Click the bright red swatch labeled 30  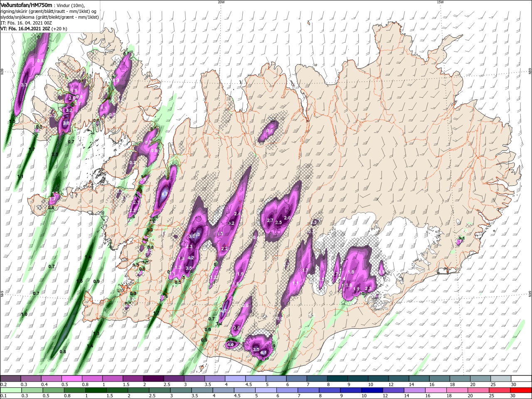tap(521, 390)
